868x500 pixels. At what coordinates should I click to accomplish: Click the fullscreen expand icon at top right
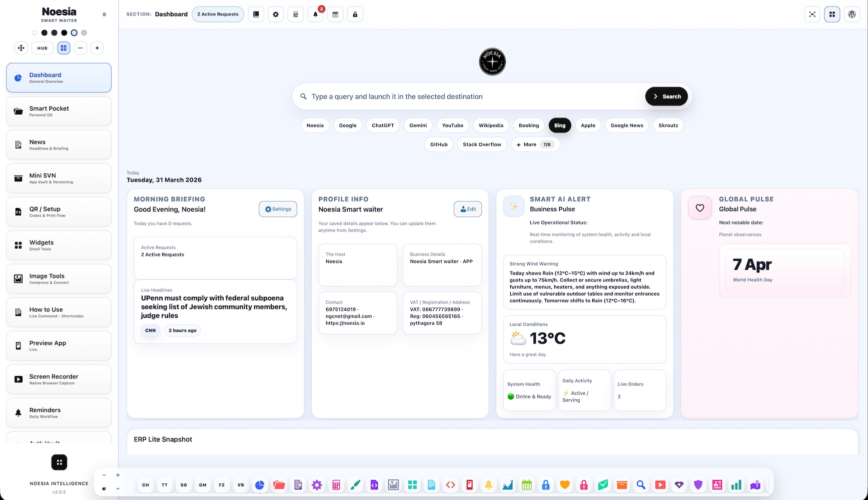[812, 14]
